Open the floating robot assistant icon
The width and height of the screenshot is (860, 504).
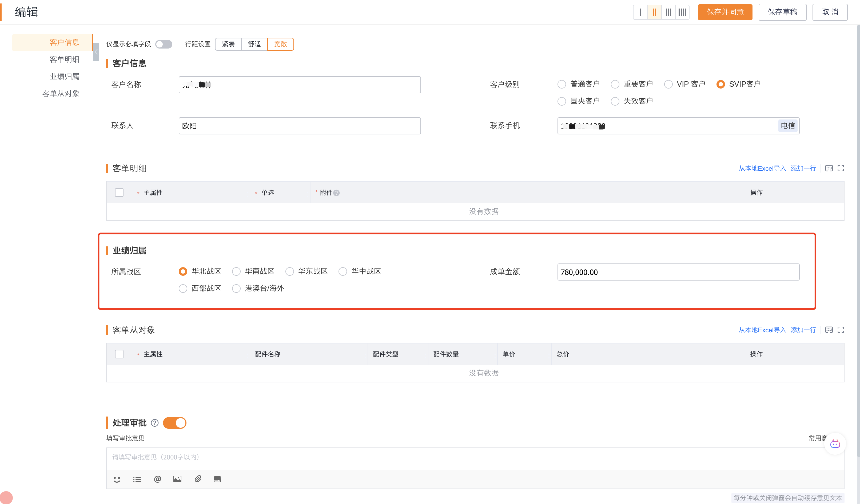click(x=835, y=444)
